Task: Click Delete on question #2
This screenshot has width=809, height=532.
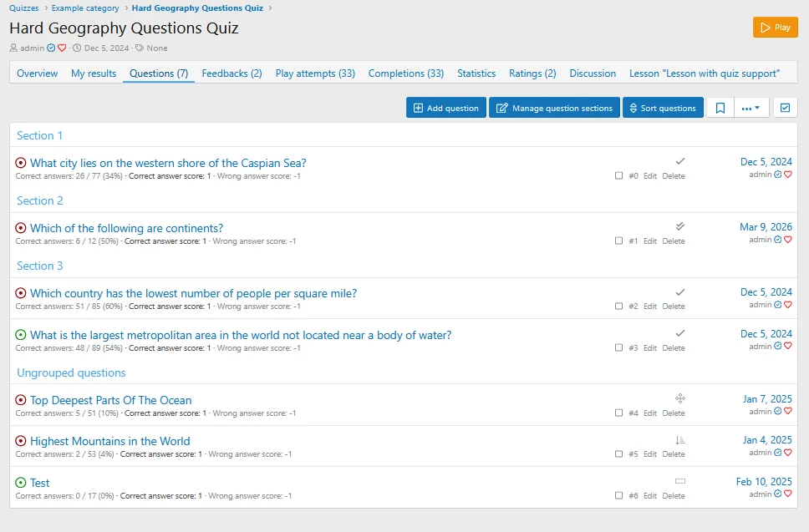Action: (x=674, y=307)
